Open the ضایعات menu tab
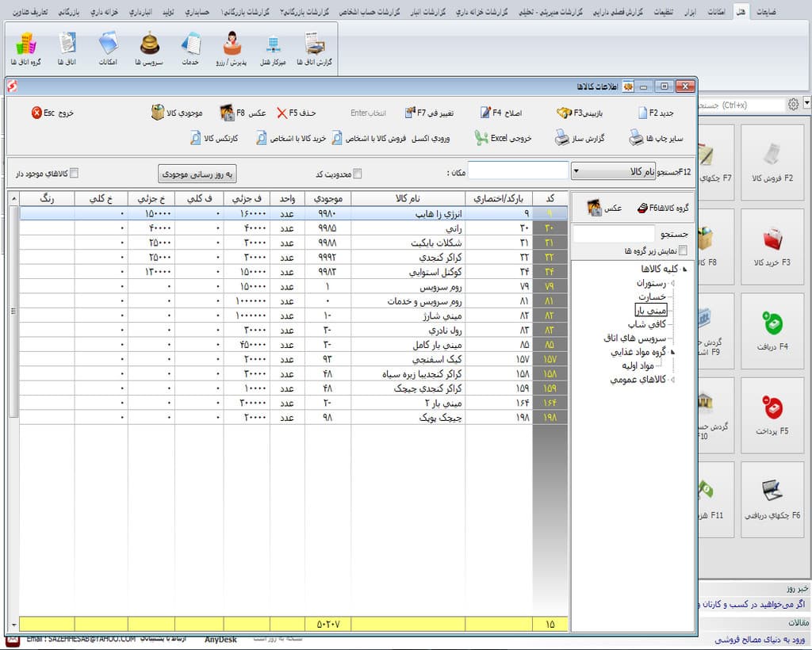The width and height of the screenshot is (812, 650). (x=767, y=11)
